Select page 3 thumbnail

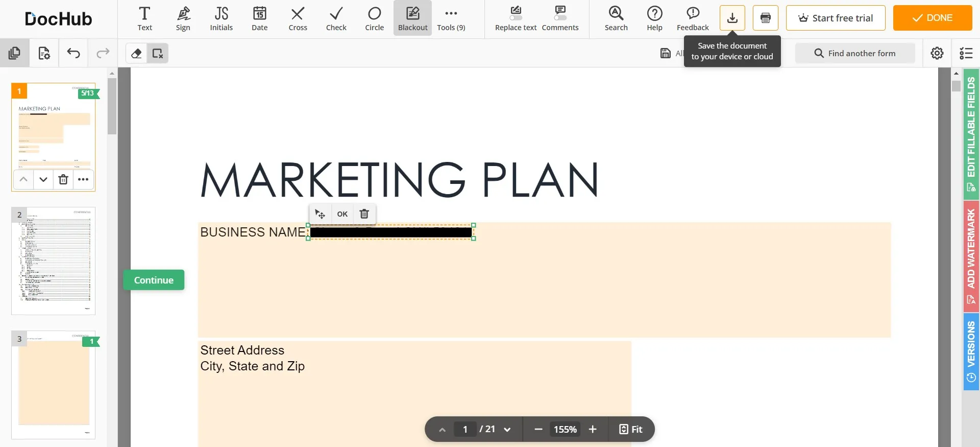coord(53,385)
